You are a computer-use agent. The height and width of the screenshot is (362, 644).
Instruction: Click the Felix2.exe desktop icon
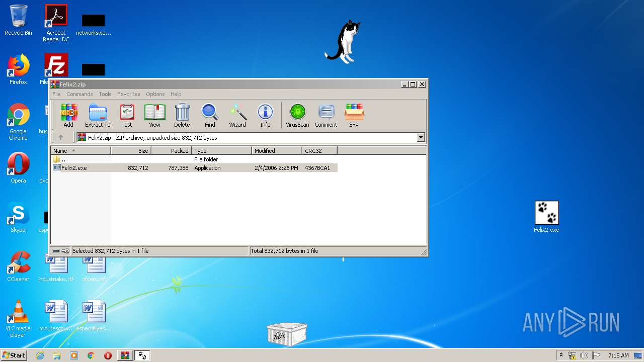coord(546,217)
